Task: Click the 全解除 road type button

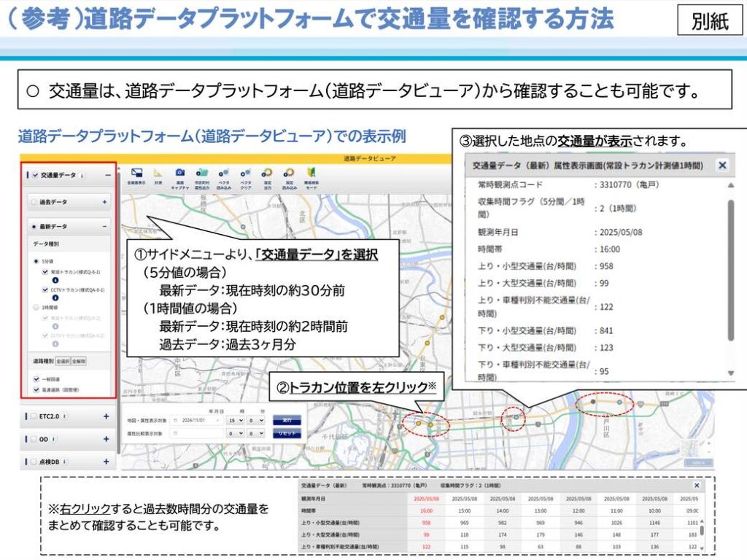Action: 79,361
